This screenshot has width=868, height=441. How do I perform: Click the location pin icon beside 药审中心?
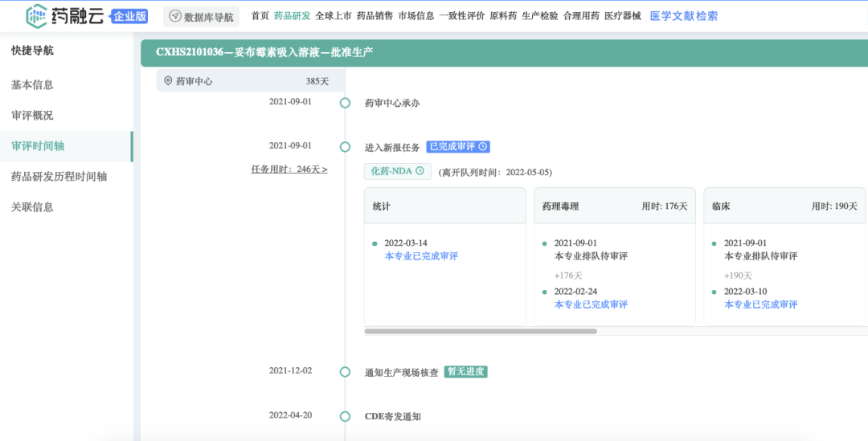tap(168, 81)
